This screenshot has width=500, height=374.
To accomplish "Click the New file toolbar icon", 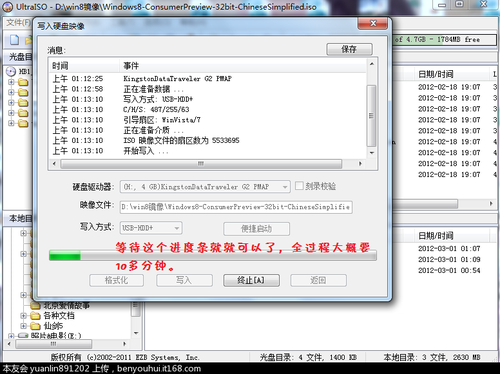I will 14,40.
